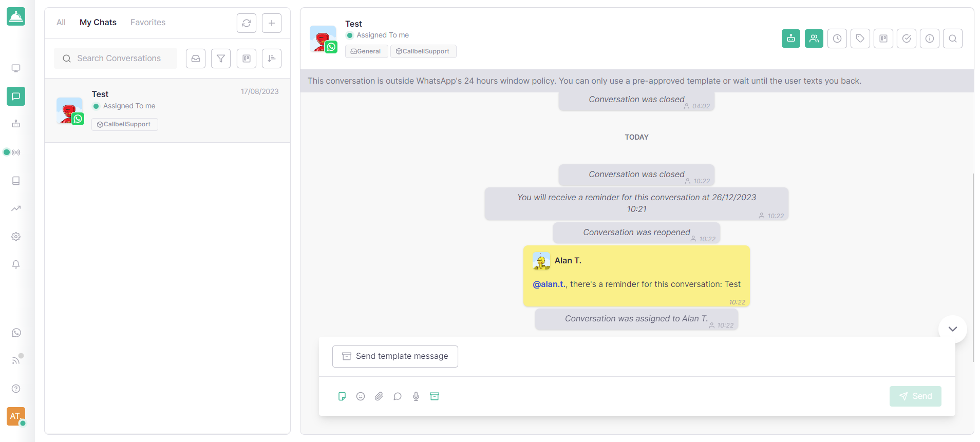Viewport: 980px width, 442px height.
Task: Mark conversation resolved with the checkmark icon
Action: 907,39
